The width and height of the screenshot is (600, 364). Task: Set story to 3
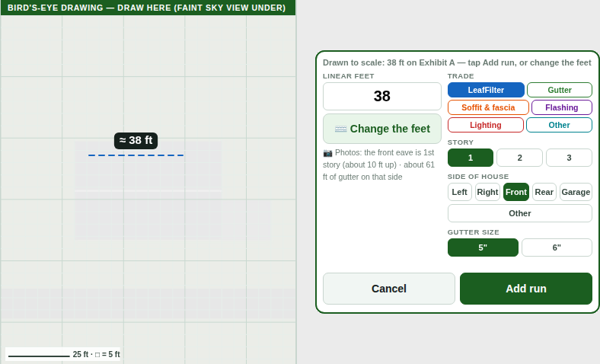coord(569,158)
